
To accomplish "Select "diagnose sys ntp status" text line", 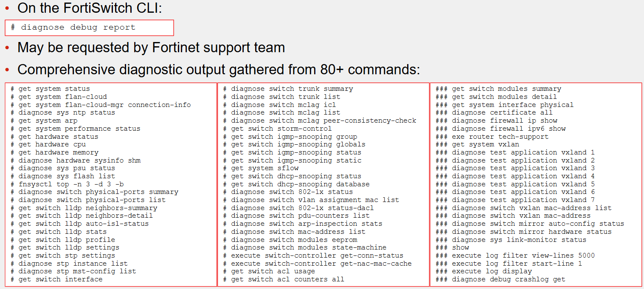I will (63, 112).
